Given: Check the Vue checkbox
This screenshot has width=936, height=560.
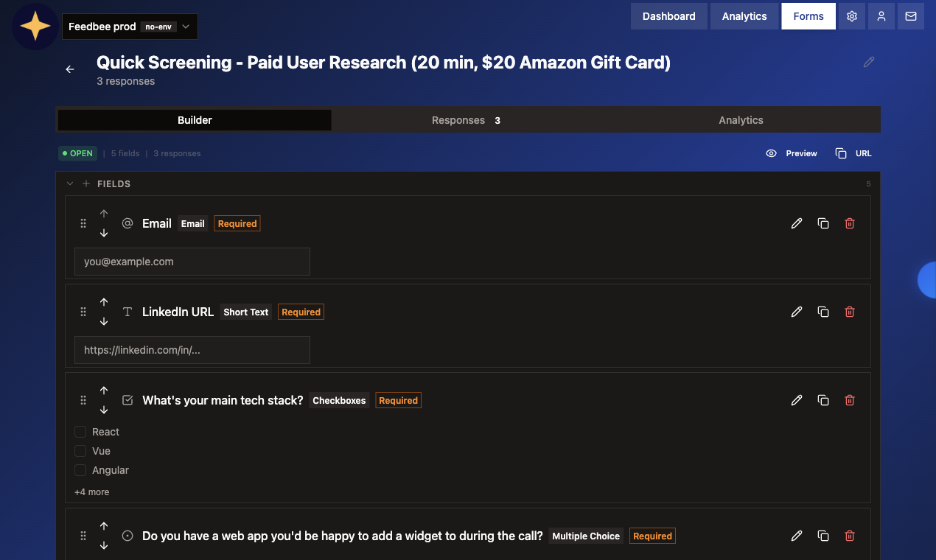Looking at the screenshot, I should [x=80, y=451].
